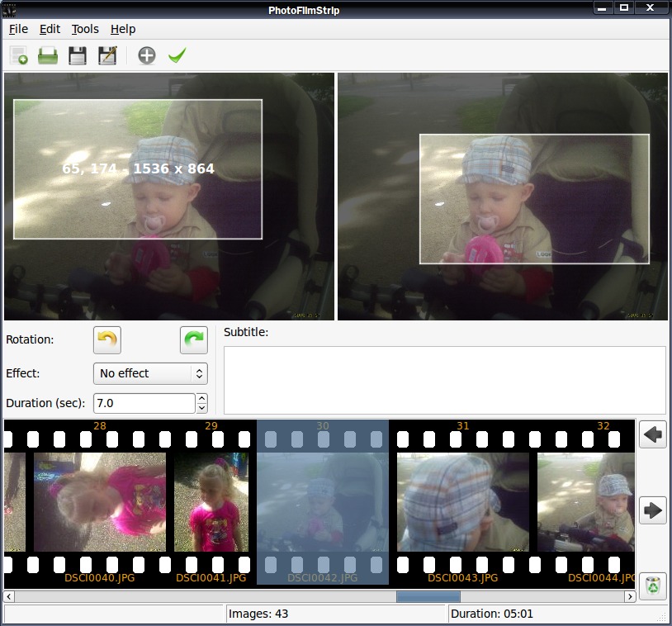Image resolution: width=672 pixels, height=626 pixels.
Task: Click the Duration: 05:01 status bar text
Action: 492,614
